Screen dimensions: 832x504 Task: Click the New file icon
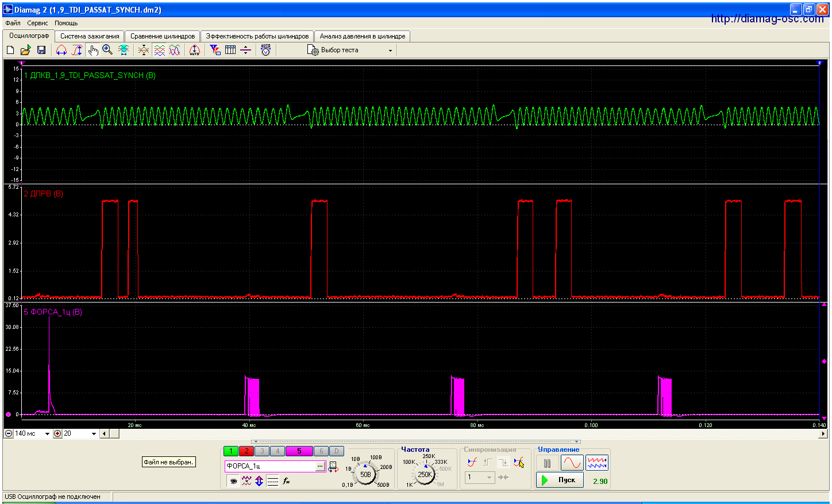click(x=10, y=51)
